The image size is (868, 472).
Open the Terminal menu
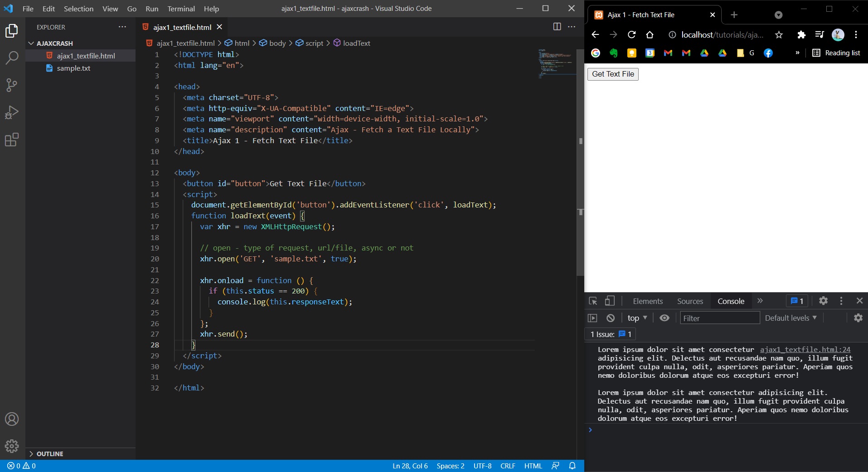tap(181, 9)
